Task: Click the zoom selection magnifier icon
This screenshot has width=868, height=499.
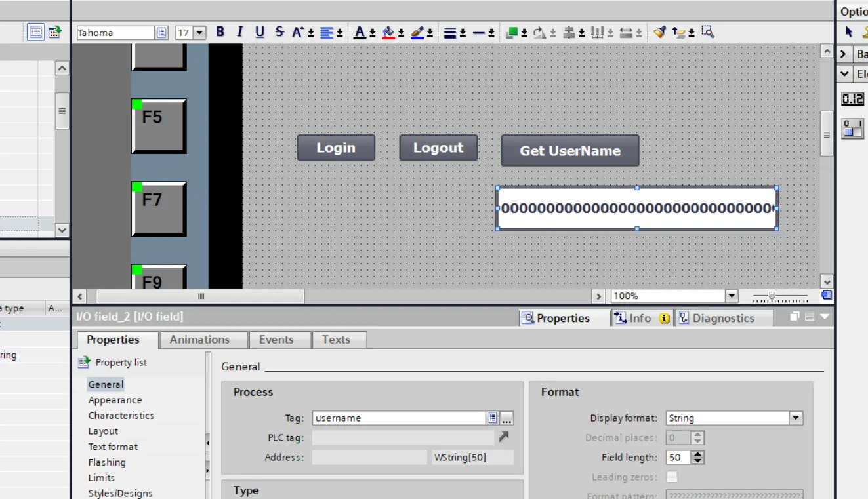Action: [707, 31]
